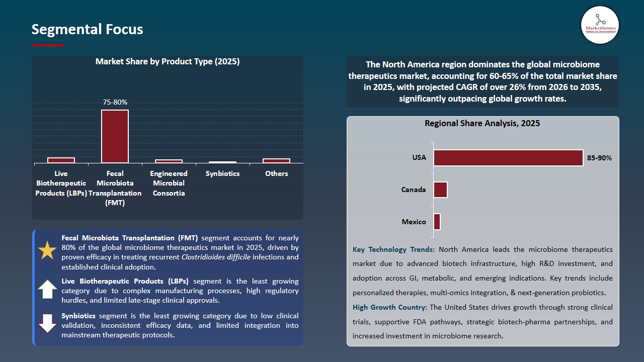Click the Others bar in chart

click(276, 160)
